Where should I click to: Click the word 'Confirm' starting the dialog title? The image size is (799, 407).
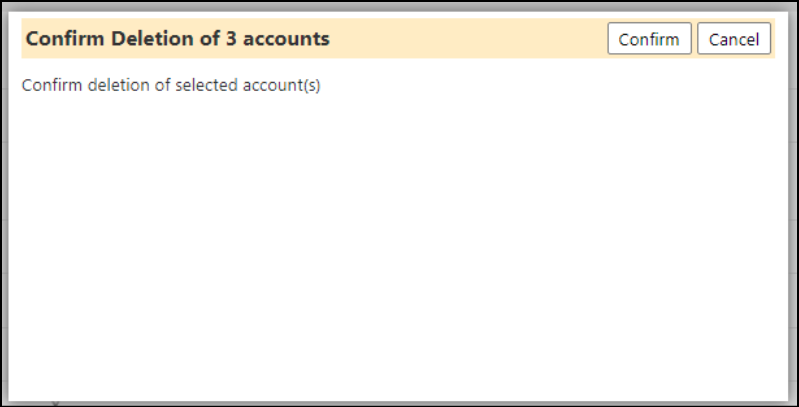tap(66, 39)
